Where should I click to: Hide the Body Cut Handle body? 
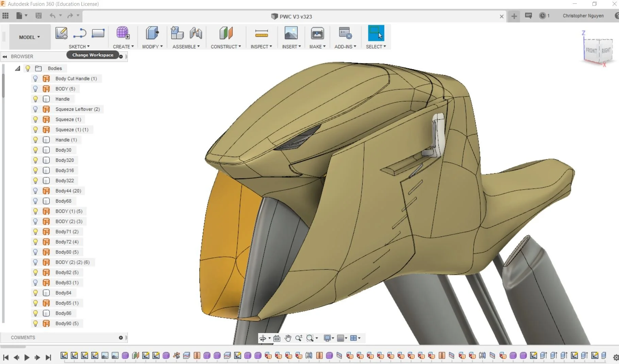pos(36,79)
